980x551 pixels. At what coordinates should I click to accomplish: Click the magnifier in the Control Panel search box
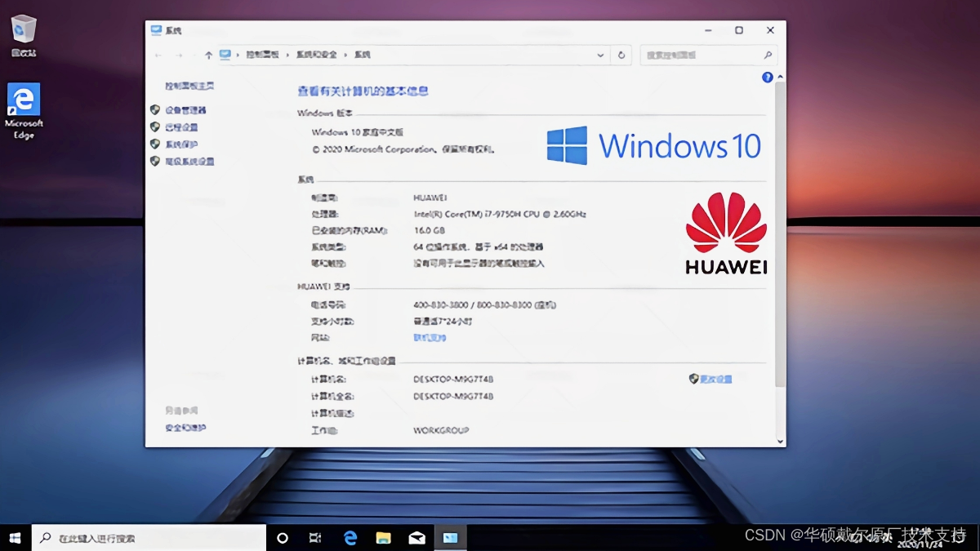click(768, 55)
